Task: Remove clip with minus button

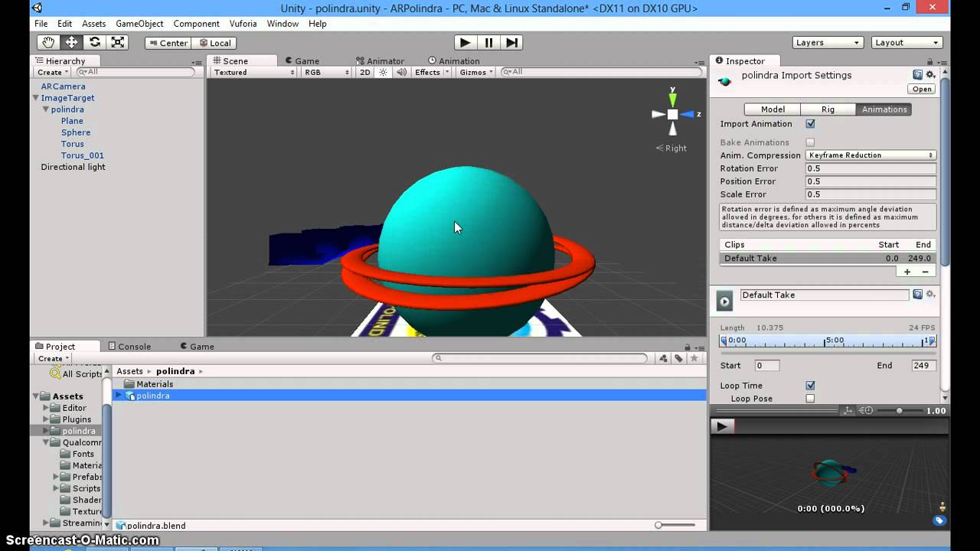Action: [925, 272]
